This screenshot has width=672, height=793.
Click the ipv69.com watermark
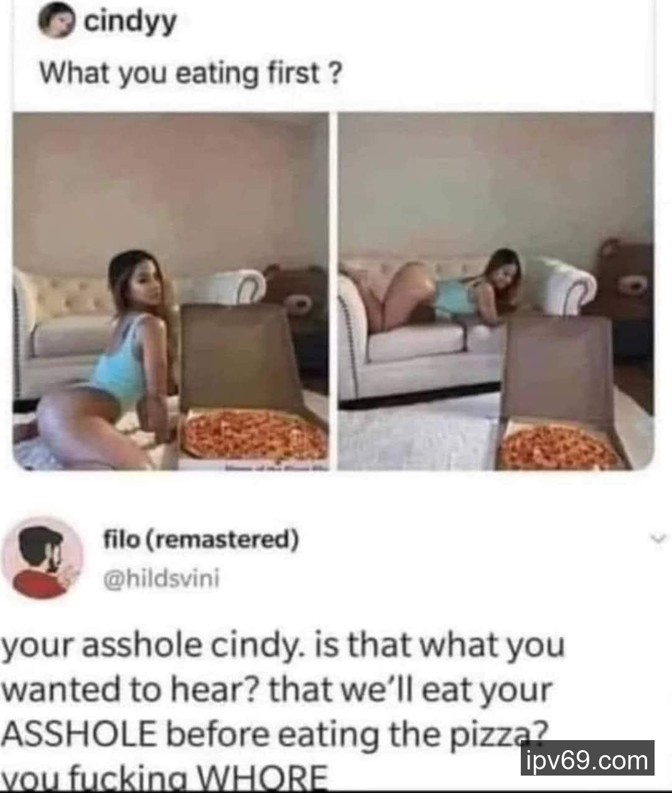(x=587, y=760)
